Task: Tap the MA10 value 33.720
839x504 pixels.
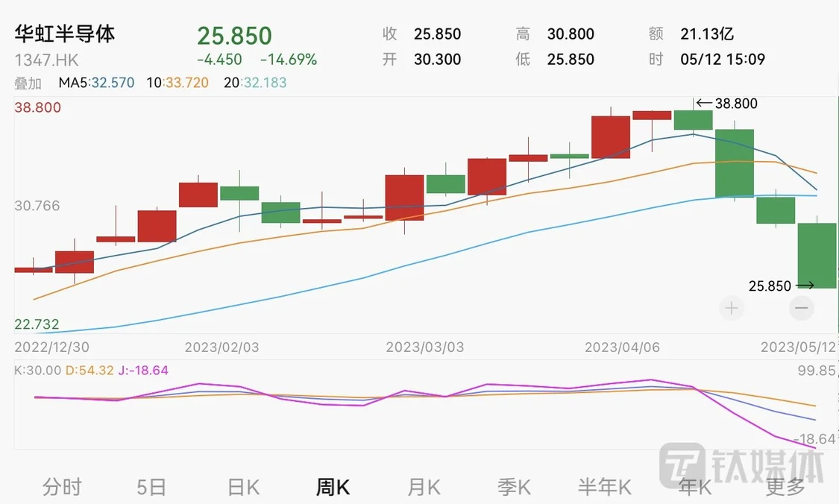Action: (x=186, y=83)
